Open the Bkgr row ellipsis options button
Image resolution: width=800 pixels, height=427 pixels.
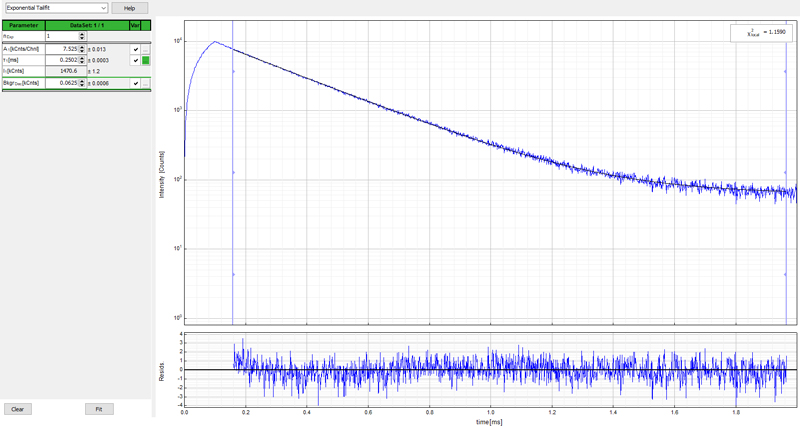point(145,83)
